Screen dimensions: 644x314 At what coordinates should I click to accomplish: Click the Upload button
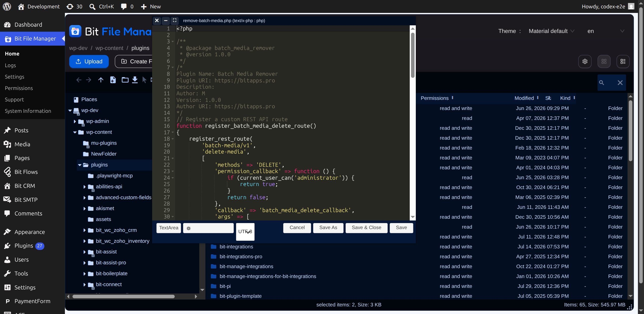pos(89,61)
